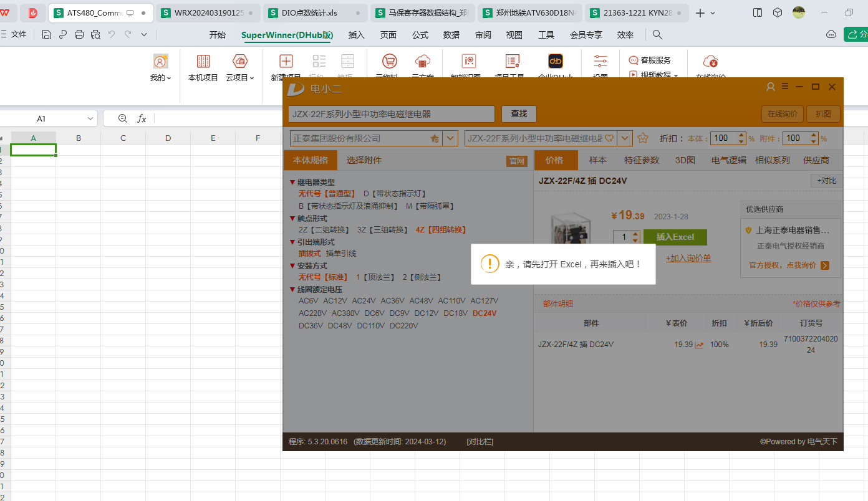Select 插单引线 terminal form
This screenshot has height=501, width=868.
pos(341,254)
